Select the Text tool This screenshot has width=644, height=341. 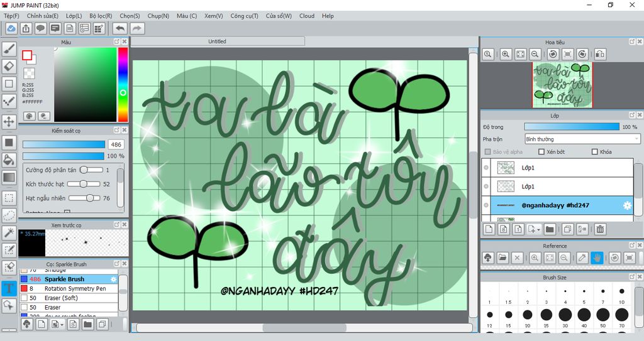click(9, 288)
